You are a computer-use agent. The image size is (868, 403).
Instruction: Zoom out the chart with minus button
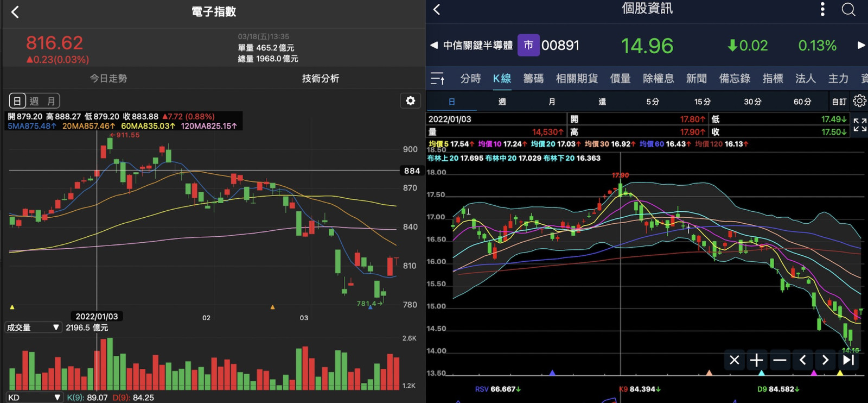(780, 360)
